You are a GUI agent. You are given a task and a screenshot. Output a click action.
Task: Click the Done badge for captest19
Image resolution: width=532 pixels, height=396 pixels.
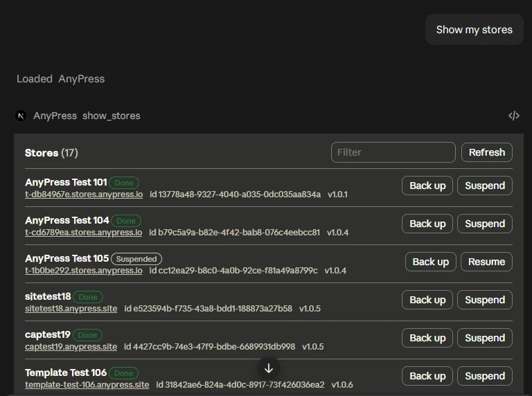click(x=87, y=335)
